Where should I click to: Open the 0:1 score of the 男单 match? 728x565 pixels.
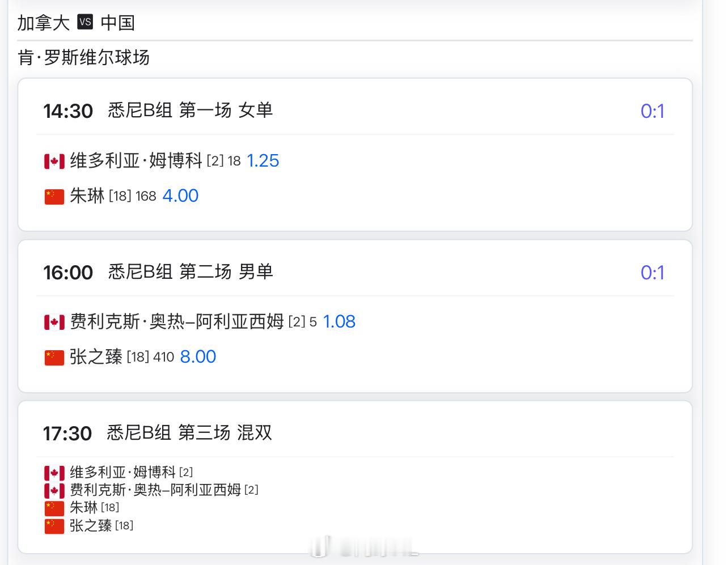(652, 273)
